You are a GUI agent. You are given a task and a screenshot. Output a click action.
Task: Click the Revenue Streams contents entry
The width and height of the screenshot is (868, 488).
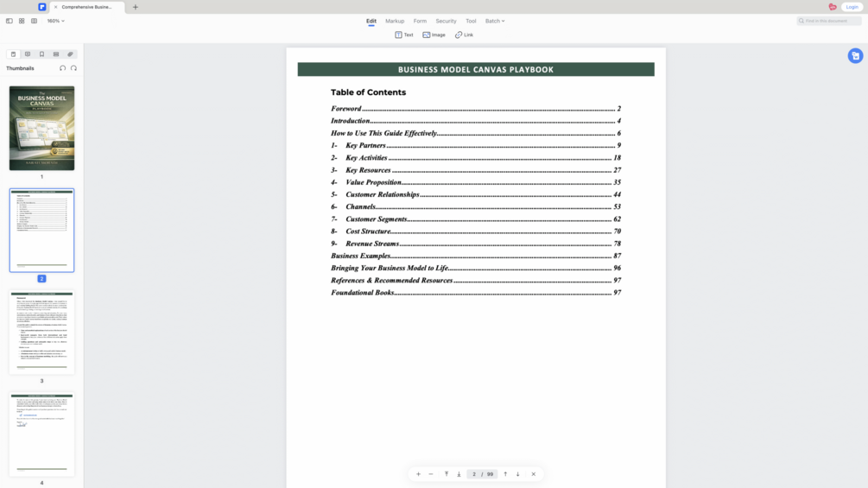pyautogui.click(x=476, y=244)
